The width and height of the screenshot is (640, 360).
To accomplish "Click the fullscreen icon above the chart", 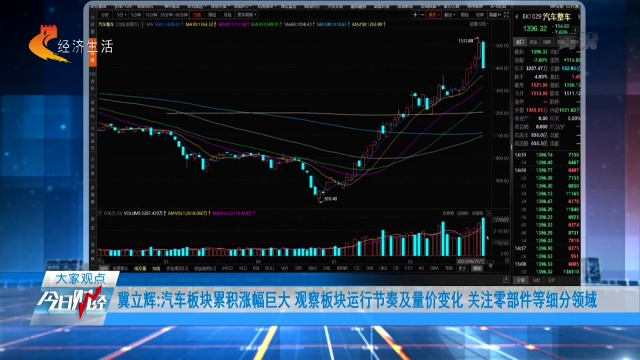I will (x=507, y=15).
